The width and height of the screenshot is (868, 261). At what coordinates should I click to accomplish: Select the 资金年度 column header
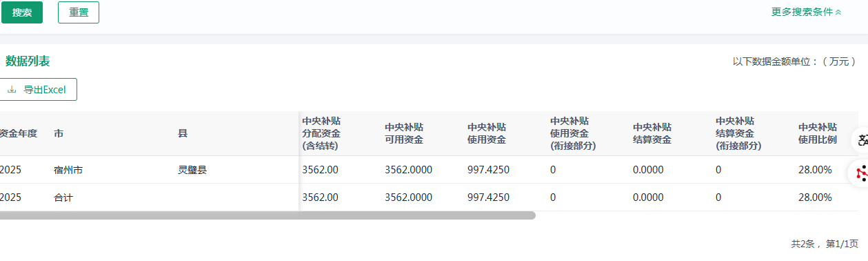click(18, 133)
